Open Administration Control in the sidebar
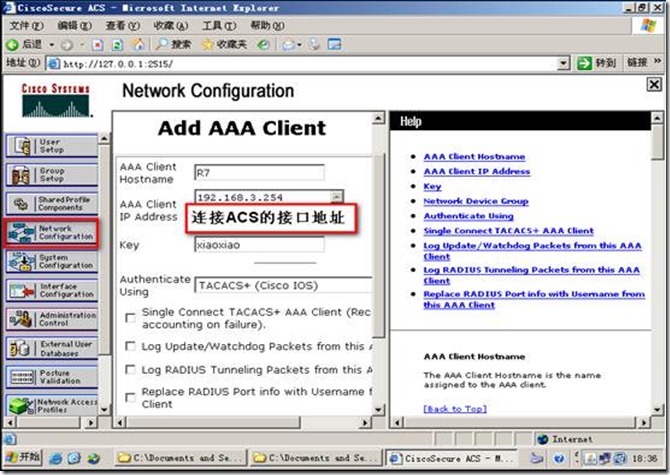 [x=52, y=319]
